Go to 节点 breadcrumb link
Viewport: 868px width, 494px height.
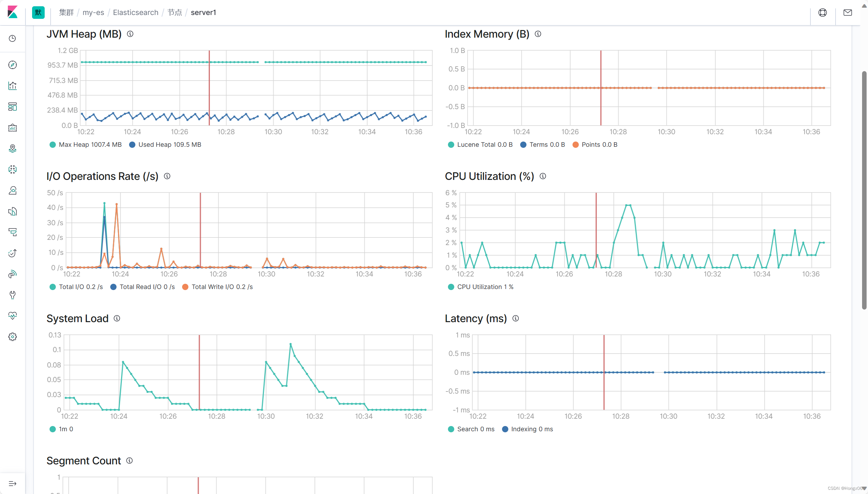[174, 13]
